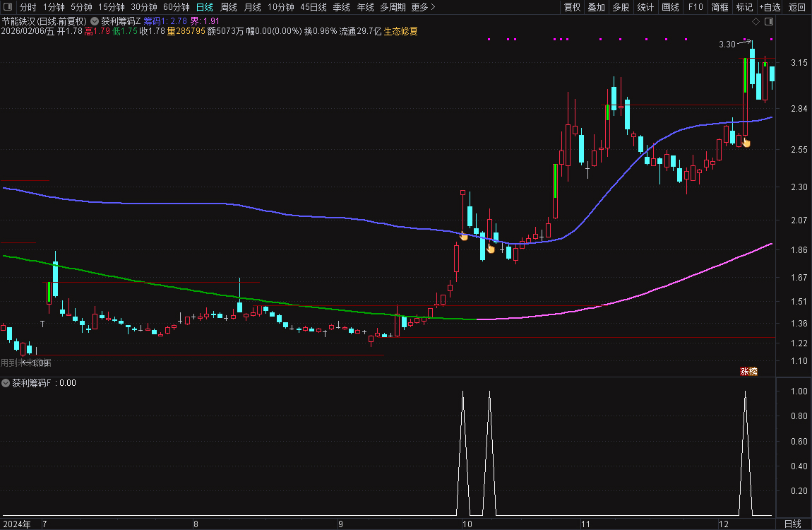Viewport: 812px width, 530px height.
Task: Select the 30分钟 period
Action: click(x=144, y=7)
